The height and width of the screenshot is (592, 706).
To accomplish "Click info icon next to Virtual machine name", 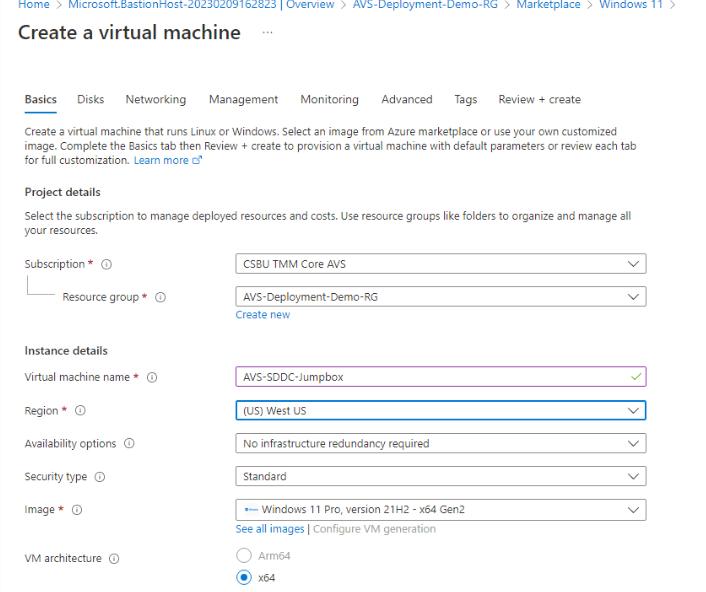I will point(152,378).
